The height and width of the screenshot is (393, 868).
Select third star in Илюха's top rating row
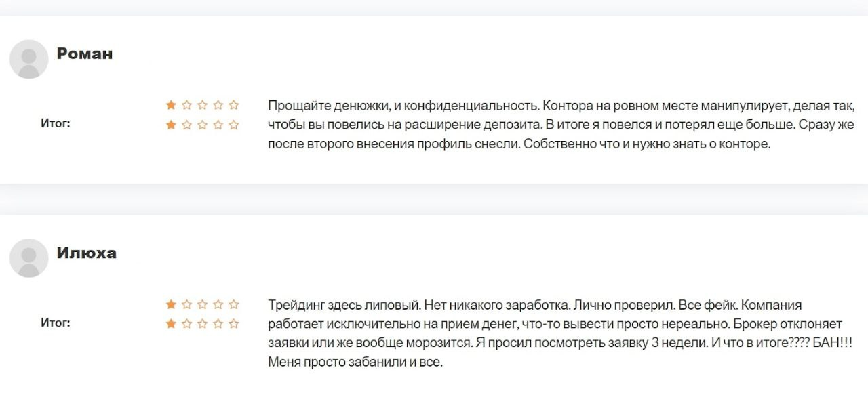(202, 304)
